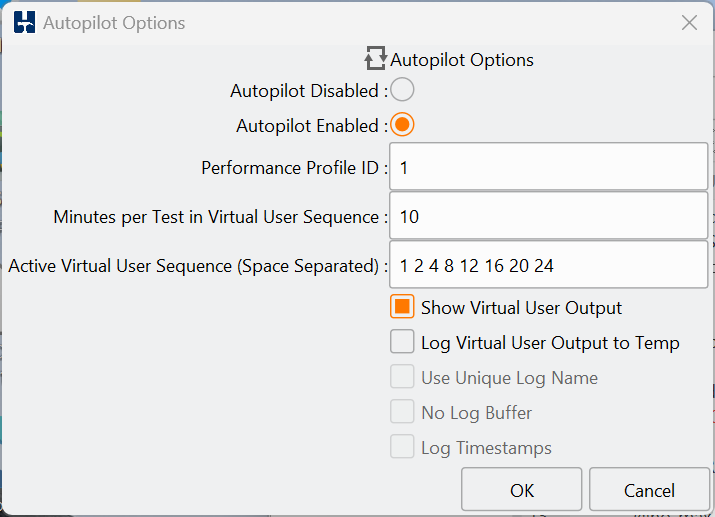
Task: Click the Autopilot cycle arrows icon
Action: point(376,58)
